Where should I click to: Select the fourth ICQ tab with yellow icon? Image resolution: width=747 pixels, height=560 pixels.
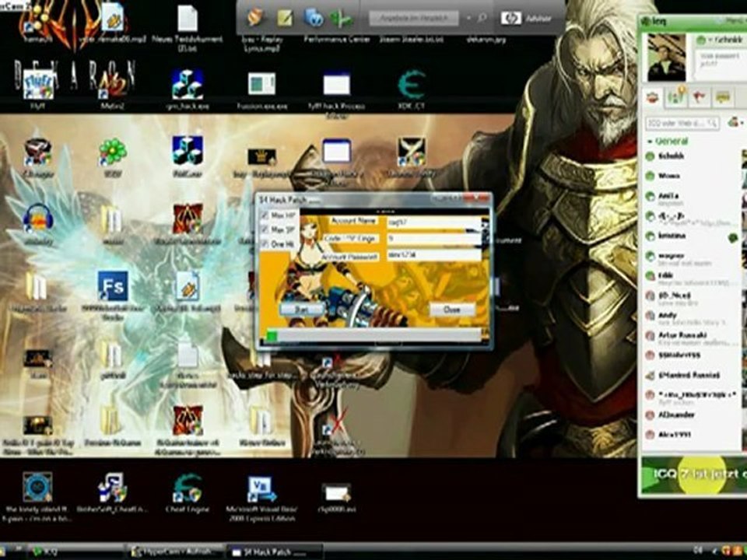[x=723, y=97]
